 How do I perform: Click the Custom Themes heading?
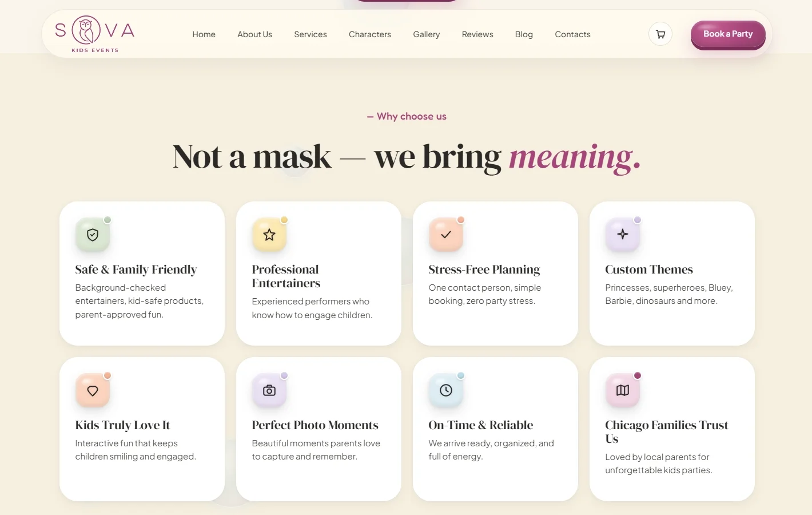tap(649, 270)
